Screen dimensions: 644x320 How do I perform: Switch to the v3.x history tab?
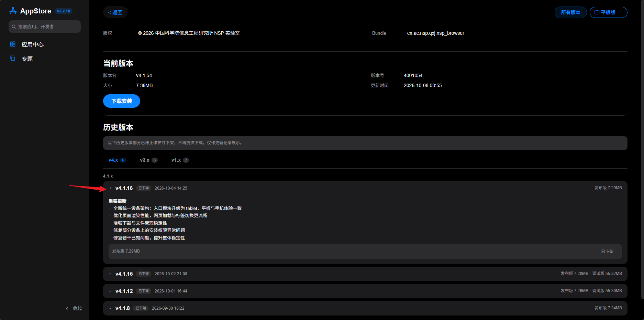[x=148, y=160]
